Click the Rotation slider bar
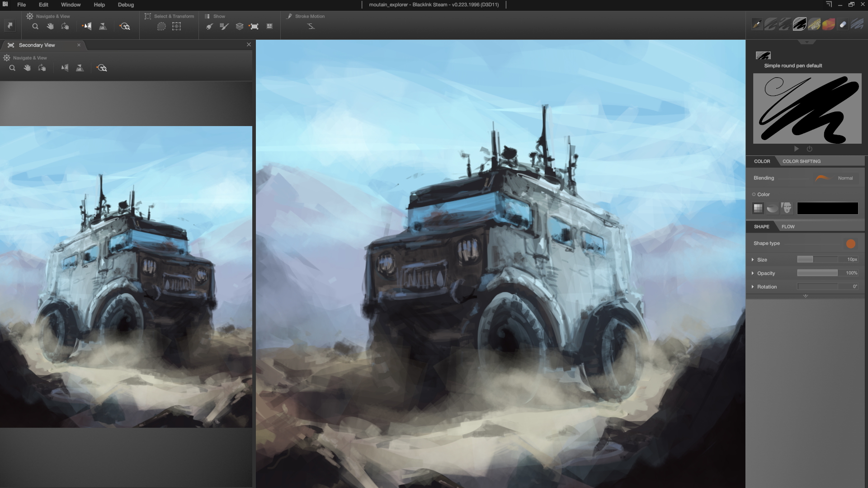The height and width of the screenshot is (488, 868). (817, 286)
